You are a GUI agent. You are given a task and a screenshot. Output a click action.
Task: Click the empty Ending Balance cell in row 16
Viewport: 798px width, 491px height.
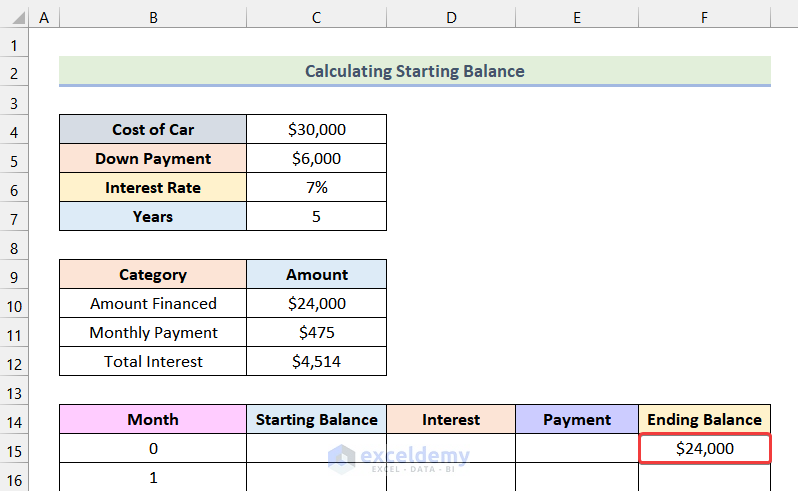tap(704, 477)
